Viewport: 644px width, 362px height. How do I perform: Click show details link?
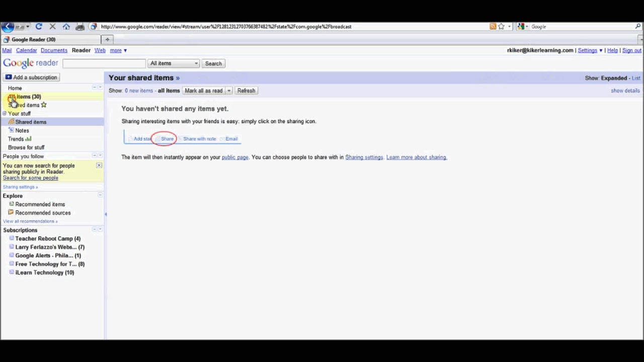[x=625, y=90]
